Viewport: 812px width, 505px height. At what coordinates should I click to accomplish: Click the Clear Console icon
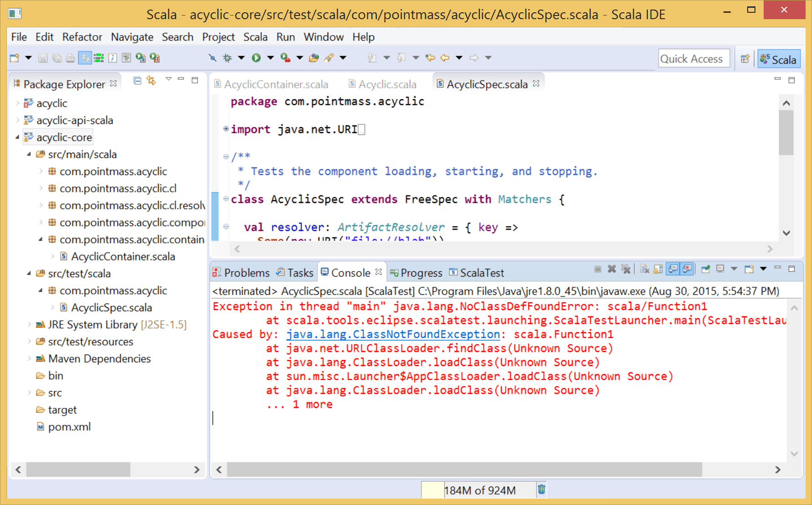(644, 269)
